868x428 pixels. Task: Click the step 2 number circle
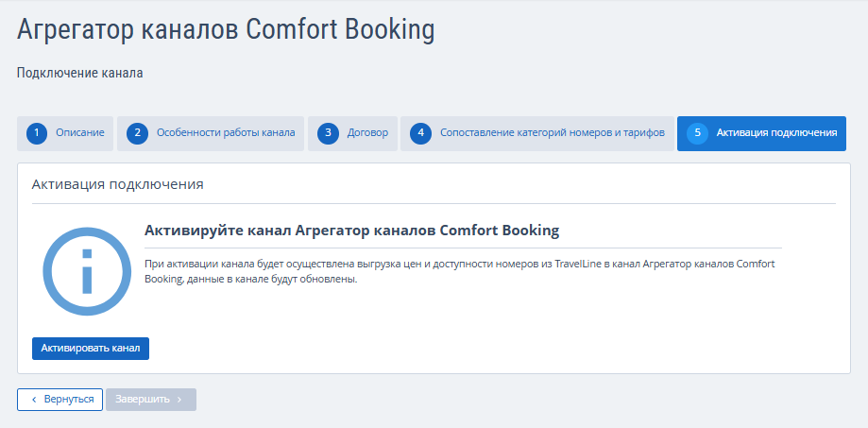137,133
